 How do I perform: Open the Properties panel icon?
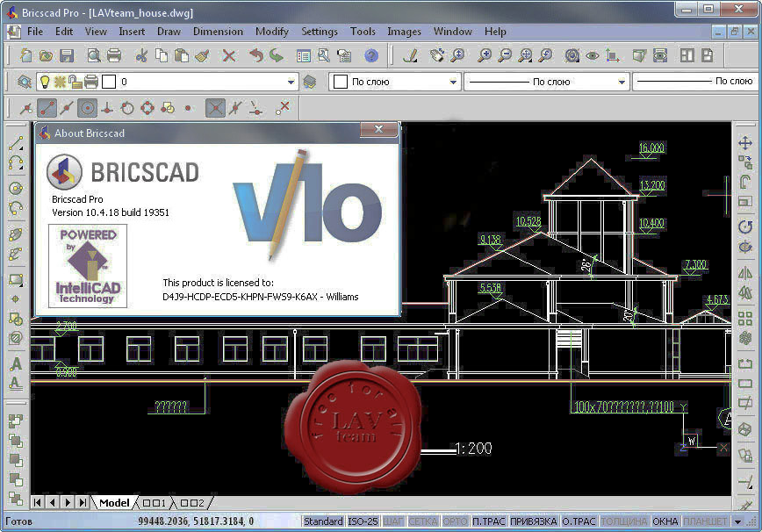pyautogui.click(x=303, y=55)
